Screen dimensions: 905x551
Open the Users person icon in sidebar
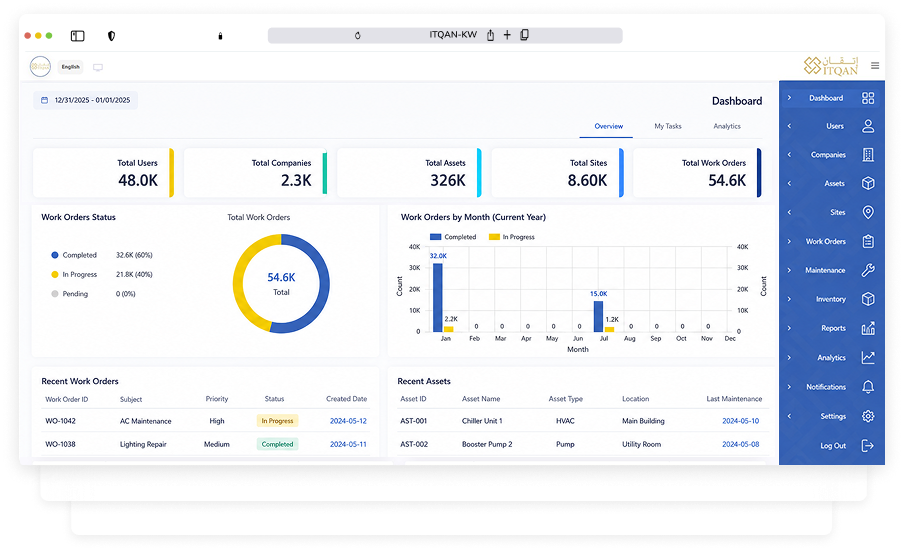[x=867, y=126]
